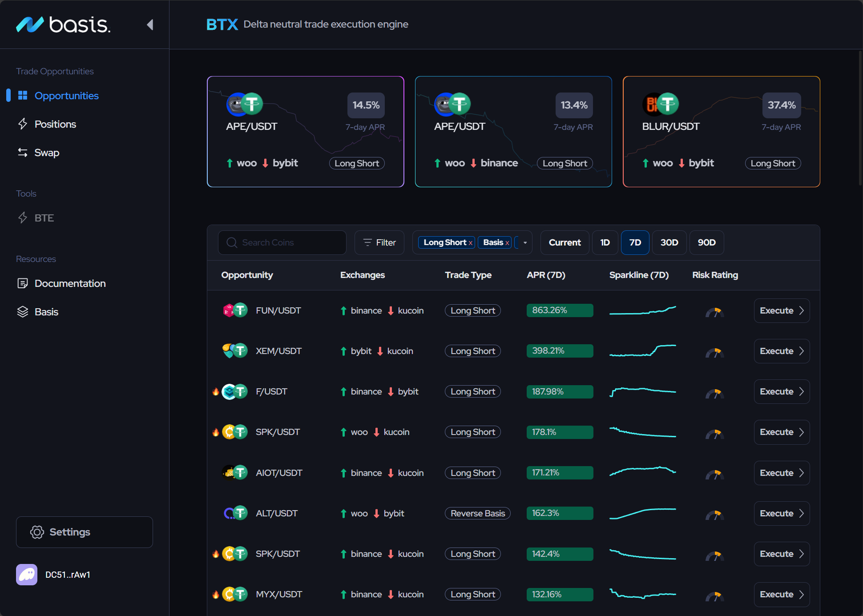This screenshot has width=863, height=616.
Task: Execute the ALT/USDT trade
Action: (782, 513)
